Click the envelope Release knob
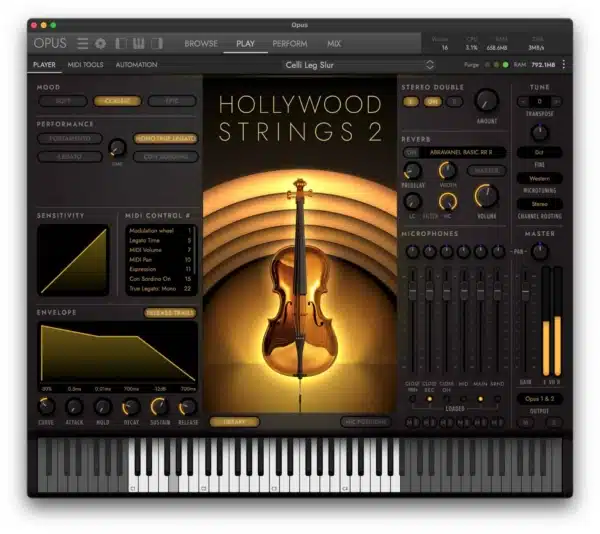Image resolution: width=600 pixels, height=534 pixels. point(188,407)
